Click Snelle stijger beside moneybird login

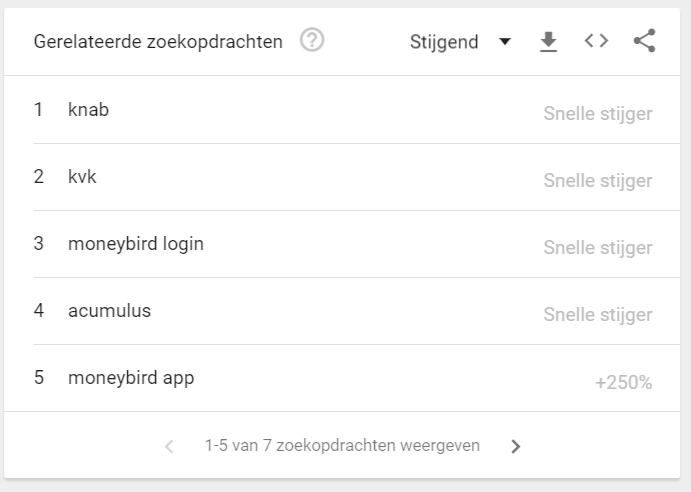[598, 248]
